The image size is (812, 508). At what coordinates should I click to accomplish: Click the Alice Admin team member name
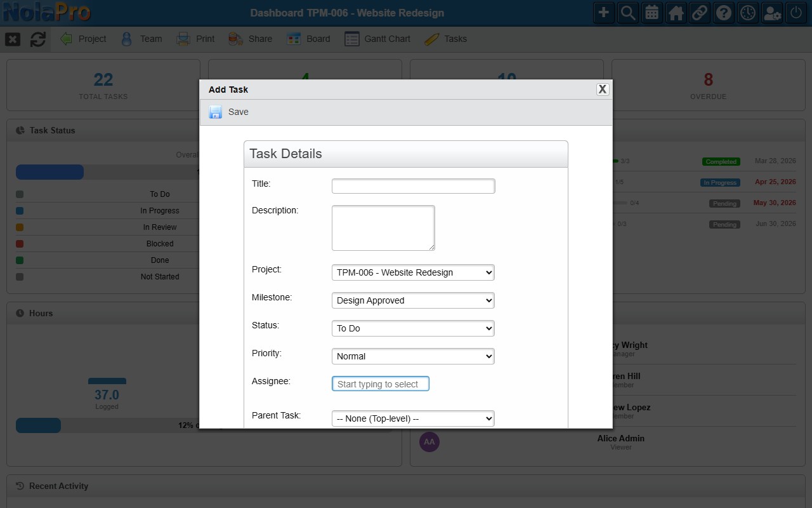pos(620,438)
